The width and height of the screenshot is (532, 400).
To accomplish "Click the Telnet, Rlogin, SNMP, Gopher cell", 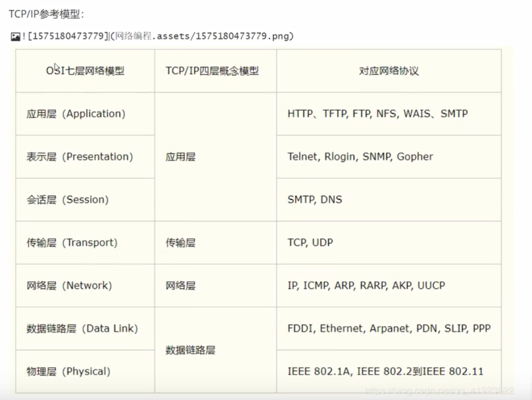I will 389,157.
